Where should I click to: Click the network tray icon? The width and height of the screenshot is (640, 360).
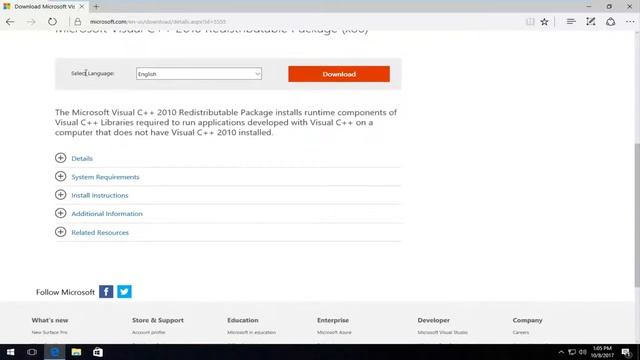[572, 352]
